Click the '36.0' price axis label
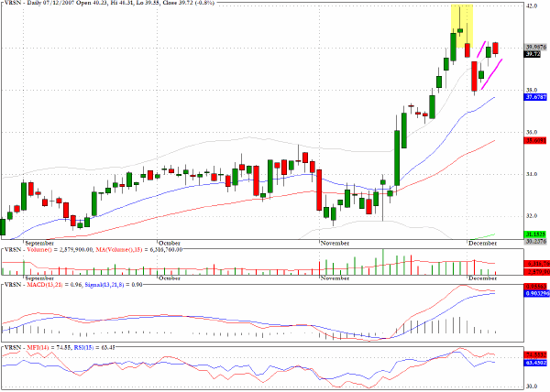 (532, 132)
